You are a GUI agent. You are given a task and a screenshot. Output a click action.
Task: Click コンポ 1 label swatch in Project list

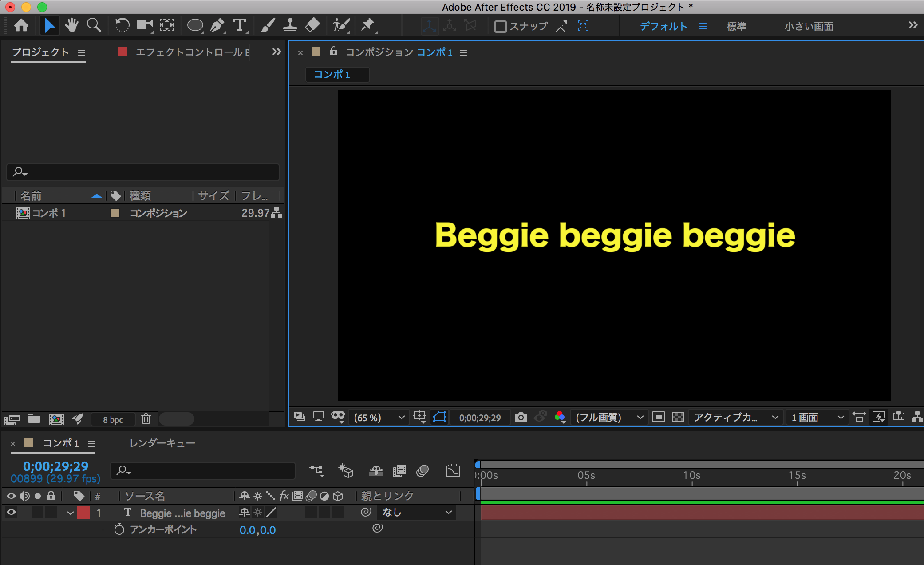point(115,213)
